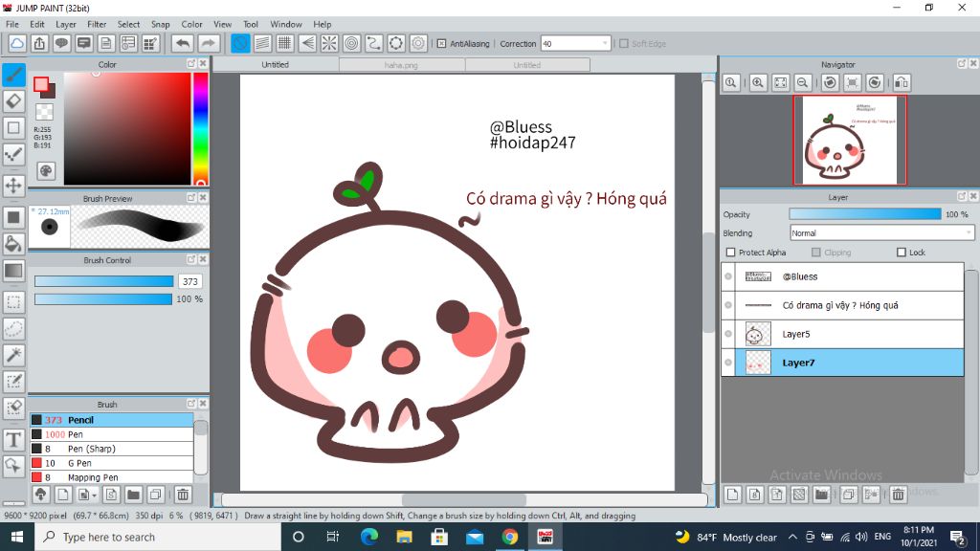The height and width of the screenshot is (551, 980).
Task: Select the Eraser tool
Action: point(13,101)
